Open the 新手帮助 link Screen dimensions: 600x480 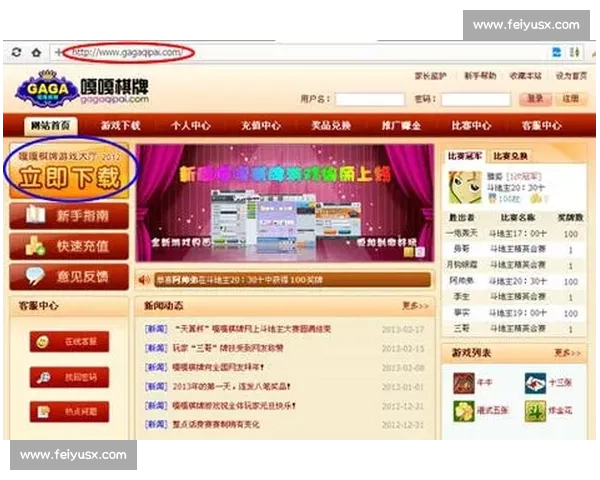480,76
